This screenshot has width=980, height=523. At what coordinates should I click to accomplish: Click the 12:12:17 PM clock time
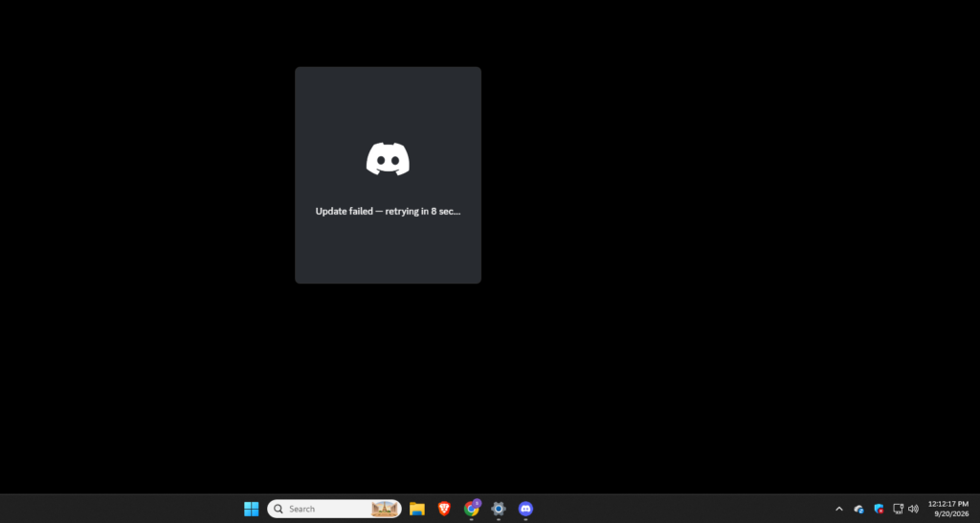coord(948,504)
